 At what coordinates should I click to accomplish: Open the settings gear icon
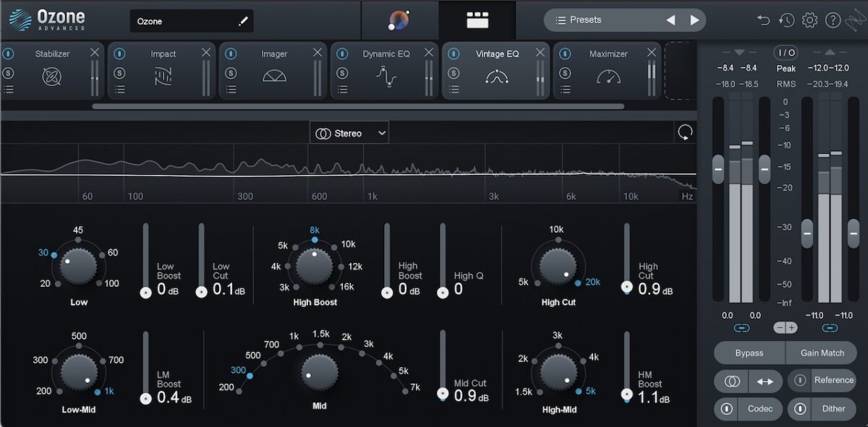(809, 20)
